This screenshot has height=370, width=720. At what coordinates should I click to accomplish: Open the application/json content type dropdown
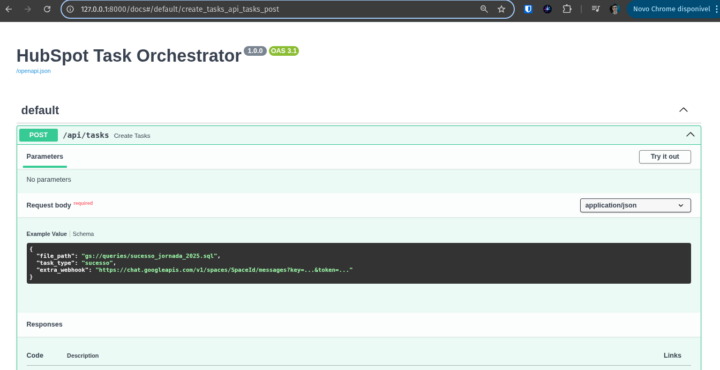(635, 205)
